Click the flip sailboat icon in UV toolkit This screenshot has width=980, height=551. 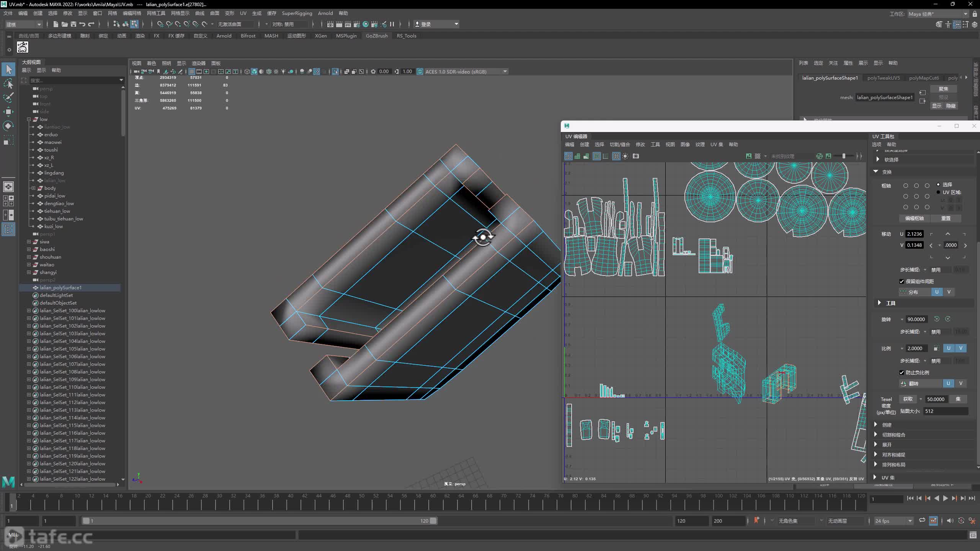tap(903, 383)
